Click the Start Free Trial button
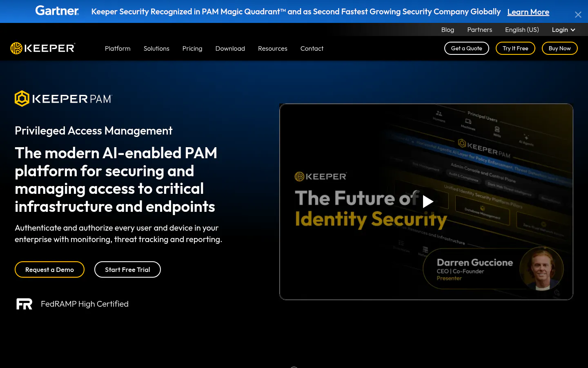Viewport: 588px width, 368px height. tap(127, 269)
